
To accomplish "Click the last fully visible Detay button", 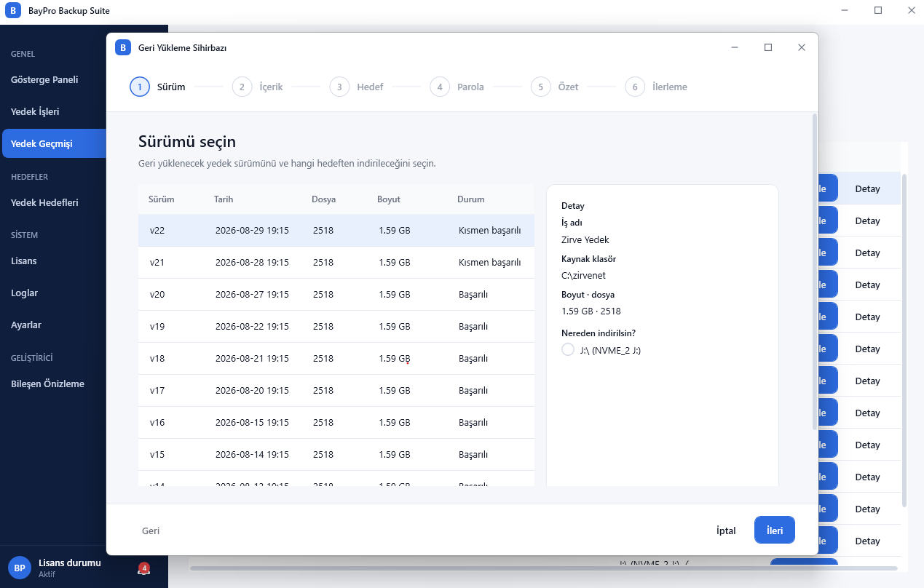I will point(867,541).
